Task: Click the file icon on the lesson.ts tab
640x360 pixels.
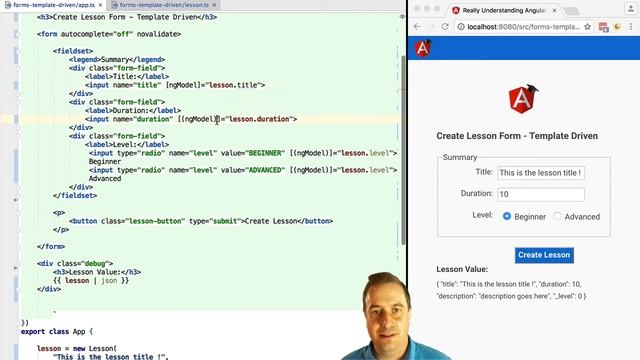Action: coord(114,5)
